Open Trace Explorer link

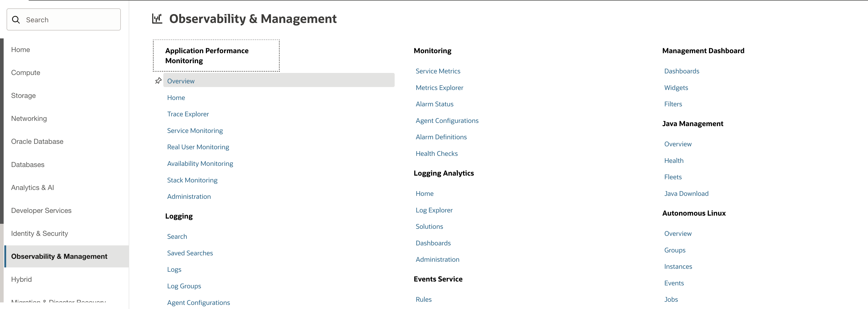click(188, 114)
